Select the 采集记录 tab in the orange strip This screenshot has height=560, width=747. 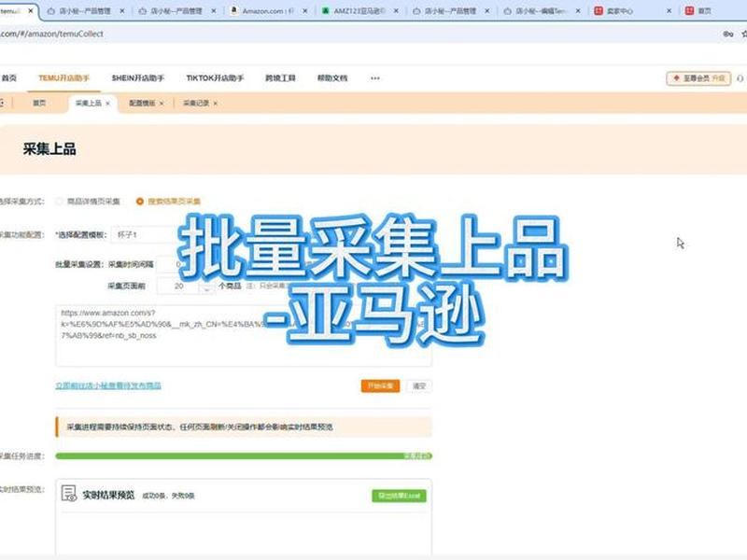pos(196,103)
